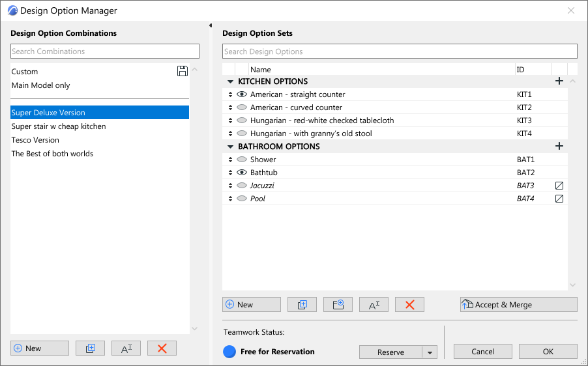The width and height of the screenshot is (588, 366).
Task: Select the Tesco Version combination
Action: (35, 140)
